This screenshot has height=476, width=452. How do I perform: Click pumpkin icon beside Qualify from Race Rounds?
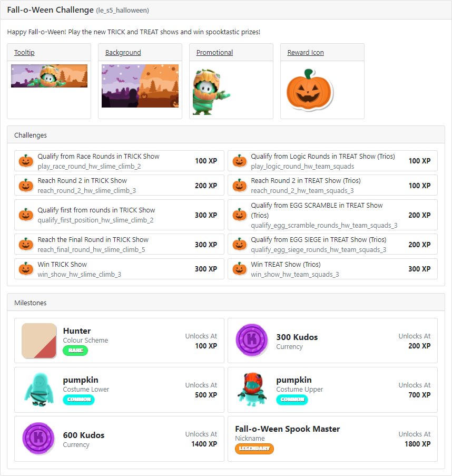click(26, 161)
